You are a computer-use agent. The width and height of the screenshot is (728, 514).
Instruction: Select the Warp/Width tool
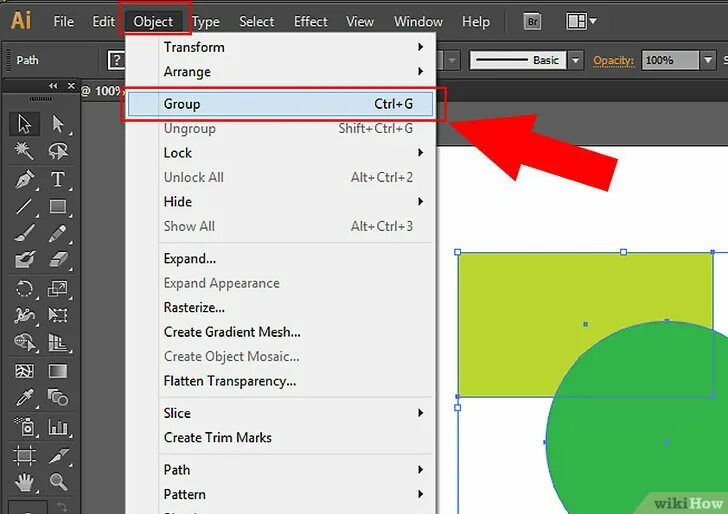coord(24,315)
